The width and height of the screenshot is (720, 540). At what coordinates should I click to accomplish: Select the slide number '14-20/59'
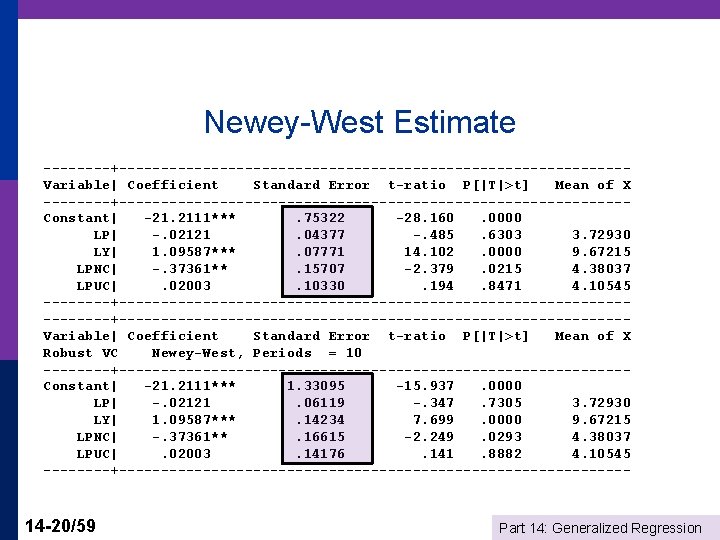coord(60,526)
